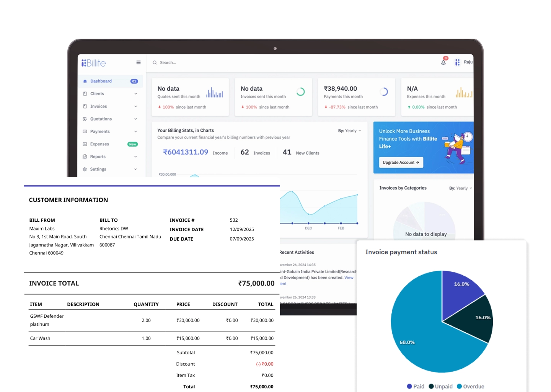Open the Expenses menu item
The height and width of the screenshot is (392, 551).
[99, 144]
